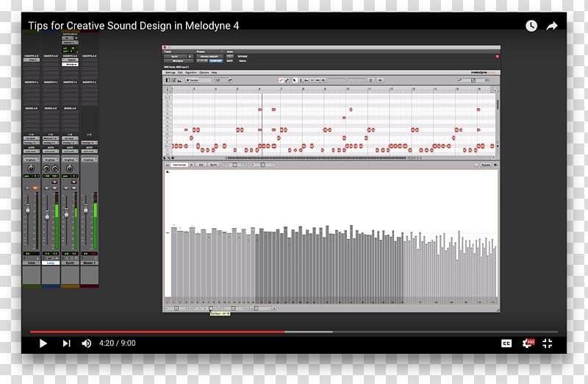
Task: Select the Note Separation tool in Melodyne toolbar
Action: coord(323,80)
